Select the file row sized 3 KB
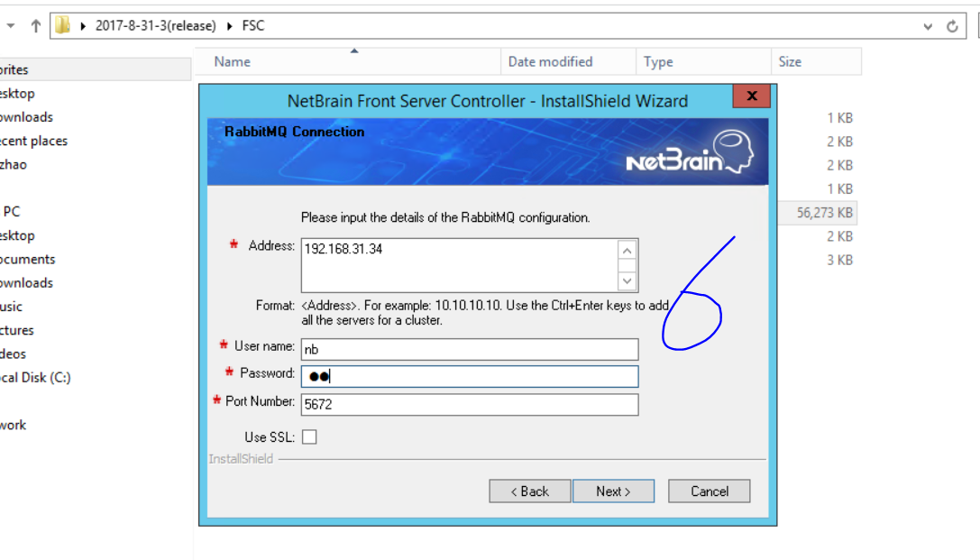Screen dimensions: 980x560 [x=839, y=261]
